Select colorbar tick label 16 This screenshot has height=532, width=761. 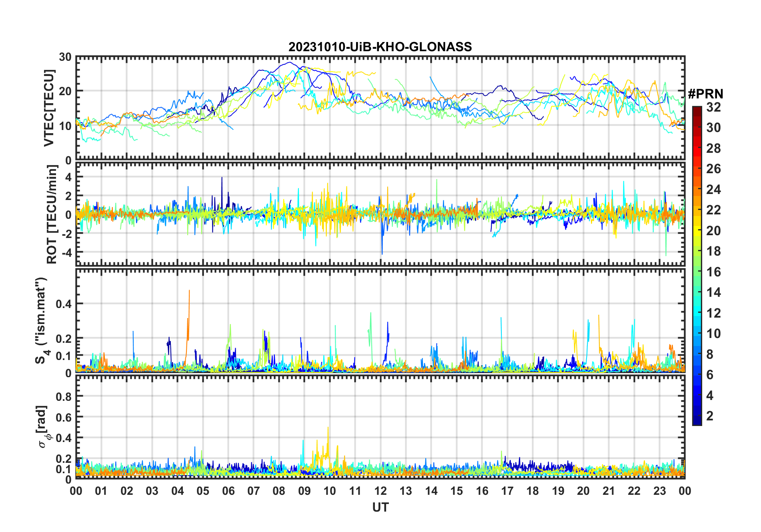[x=713, y=272]
